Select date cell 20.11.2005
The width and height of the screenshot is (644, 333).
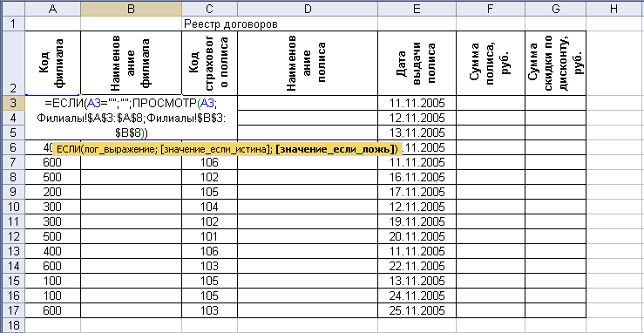(x=417, y=236)
